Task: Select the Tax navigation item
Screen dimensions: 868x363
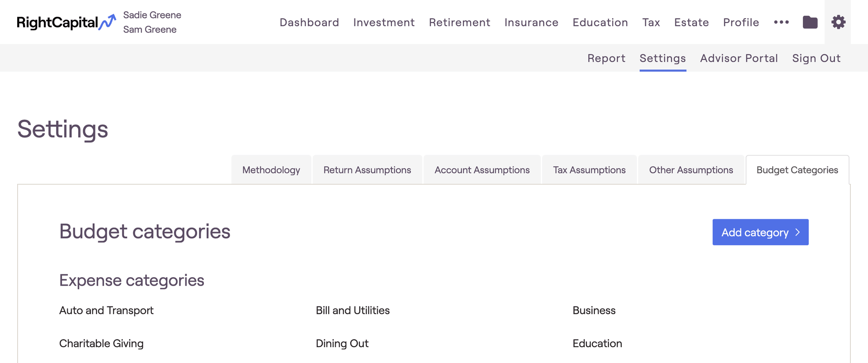Action: pyautogui.click(x=651, y=22)
